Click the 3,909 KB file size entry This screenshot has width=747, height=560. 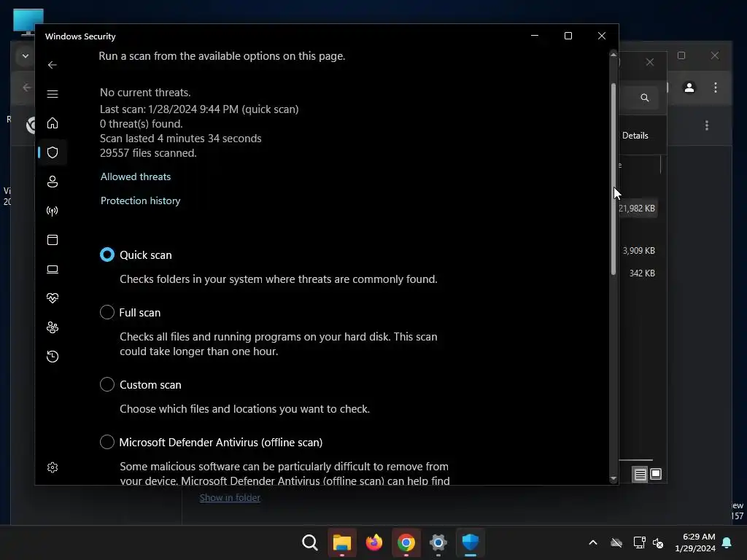(x=639, y=251)
